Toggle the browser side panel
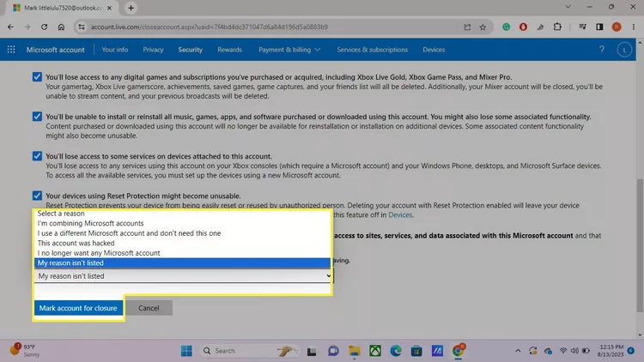The width and height of the screenshot is (644, 362). pyautogui.click(x=599, y=27)
